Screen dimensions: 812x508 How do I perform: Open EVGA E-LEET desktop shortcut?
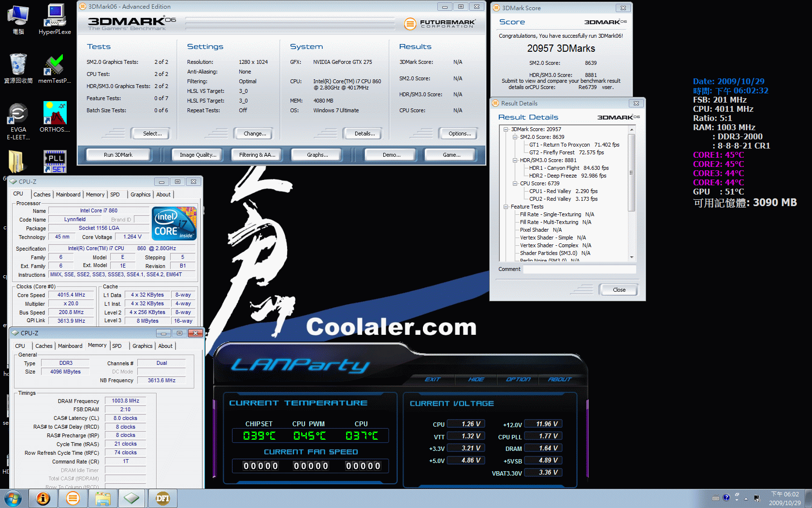click(18, 121)
